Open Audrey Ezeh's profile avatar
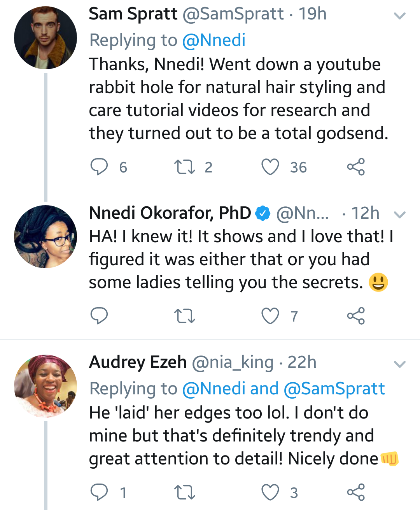 point(45,386)
